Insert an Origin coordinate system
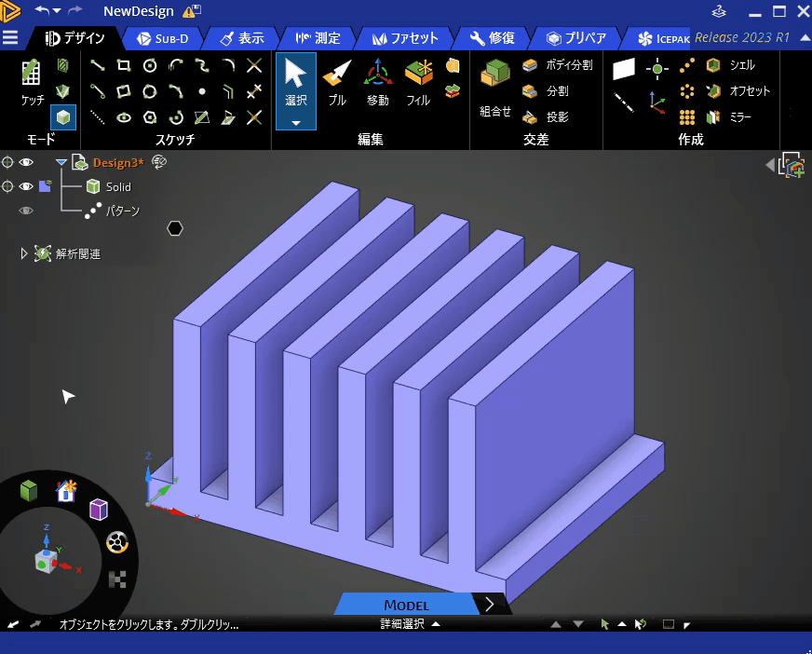812x654 pixels. 657,102
